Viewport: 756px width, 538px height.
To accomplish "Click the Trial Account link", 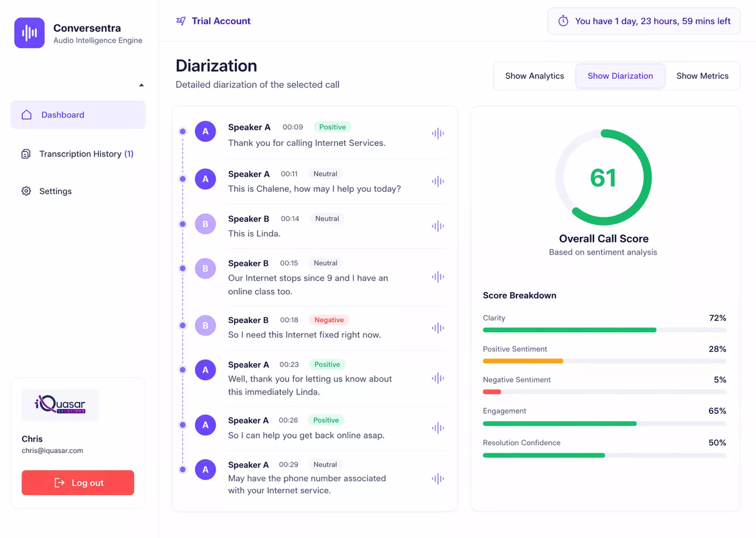I will point(221,21).
